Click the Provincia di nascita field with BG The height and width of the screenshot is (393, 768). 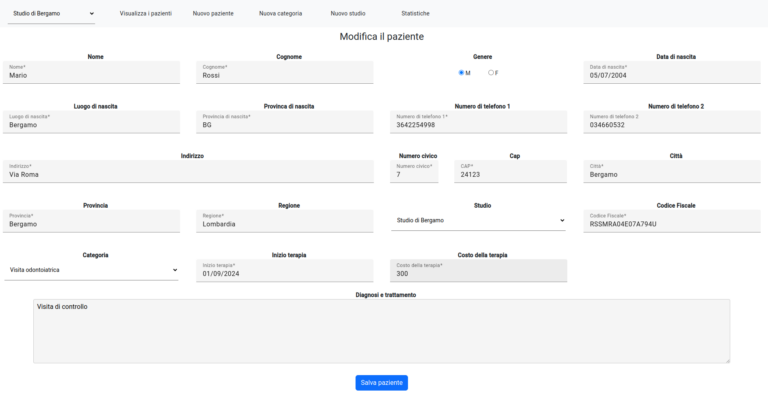point(285,122)
